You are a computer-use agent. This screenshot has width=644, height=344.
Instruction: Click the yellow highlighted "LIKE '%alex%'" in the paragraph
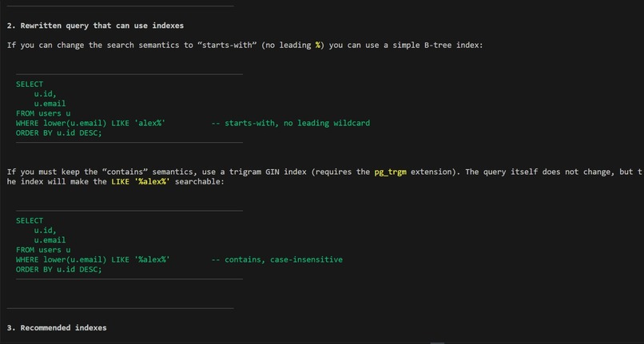141,181
